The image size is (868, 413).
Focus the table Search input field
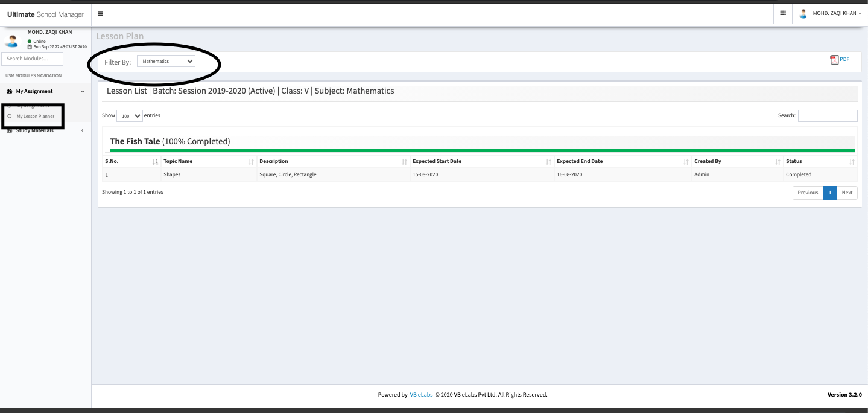[828, 116]
